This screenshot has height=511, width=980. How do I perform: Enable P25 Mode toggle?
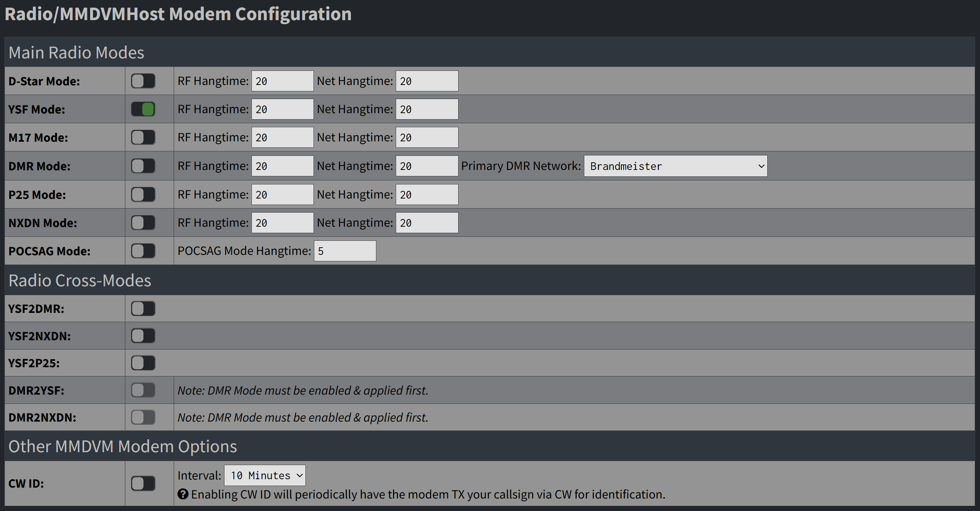coord(143,194)
